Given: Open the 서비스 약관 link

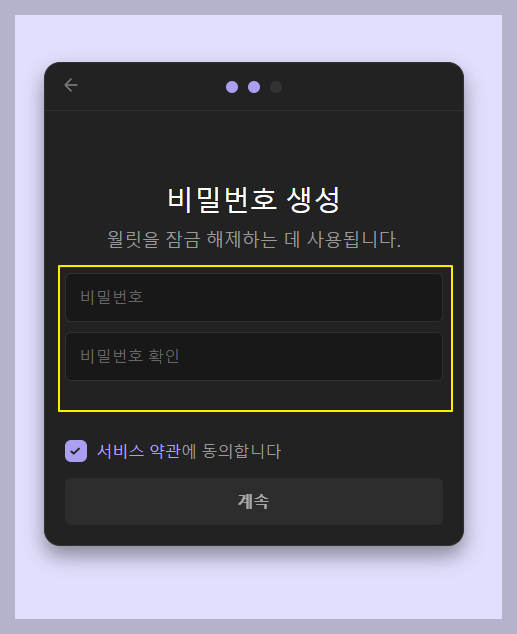Looking at the screenshot, I should coord(139,451).
